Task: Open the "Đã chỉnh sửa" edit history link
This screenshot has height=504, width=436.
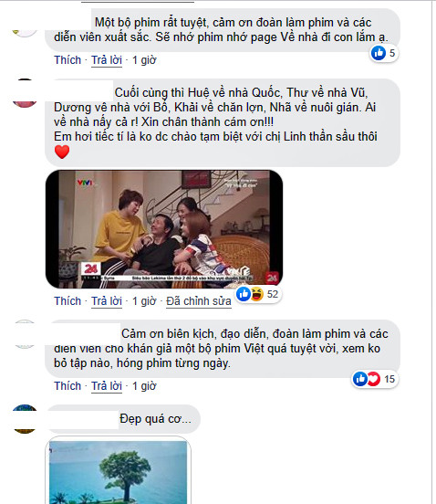Action: click(199, 301)
